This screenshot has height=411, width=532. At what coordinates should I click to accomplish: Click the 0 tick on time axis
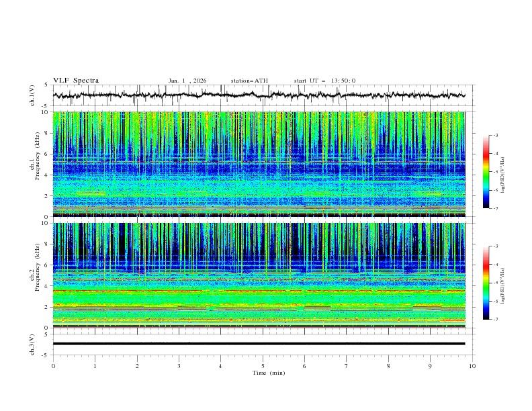[53, 366]
